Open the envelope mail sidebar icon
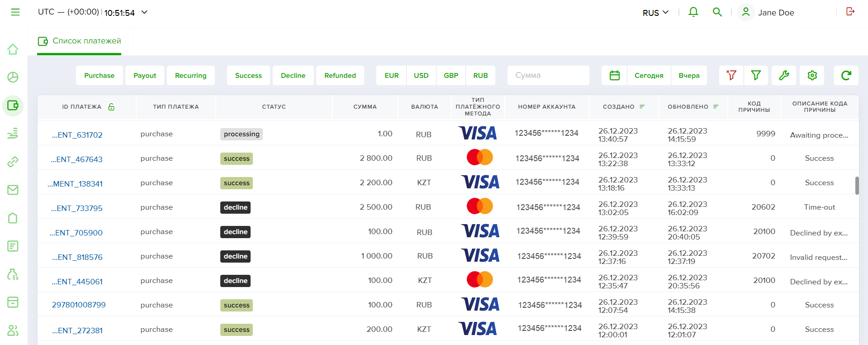868x345 pixels. (x=13, y=190)
